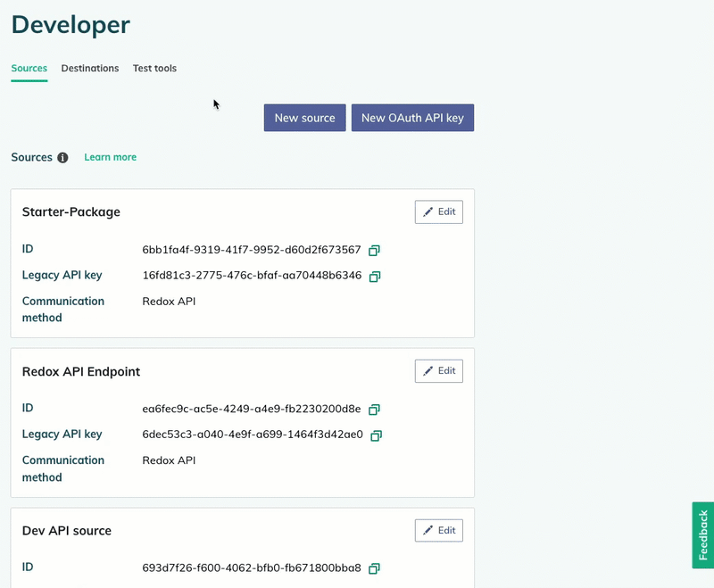Select the Sources tab
Image resolution: width=714 pixels, height=588 pixels.
[29, 68]
